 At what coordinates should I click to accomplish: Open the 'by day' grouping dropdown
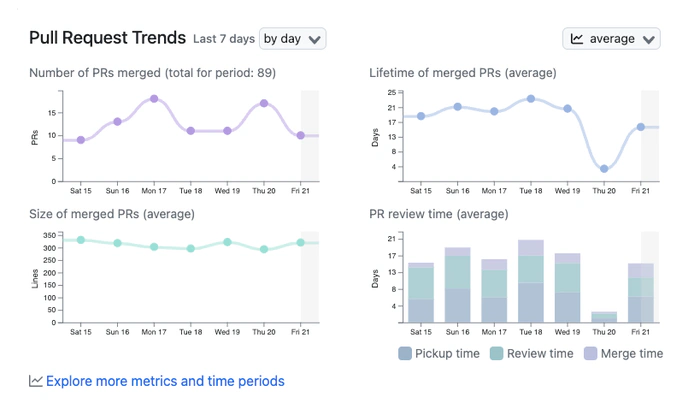(292, 39)
